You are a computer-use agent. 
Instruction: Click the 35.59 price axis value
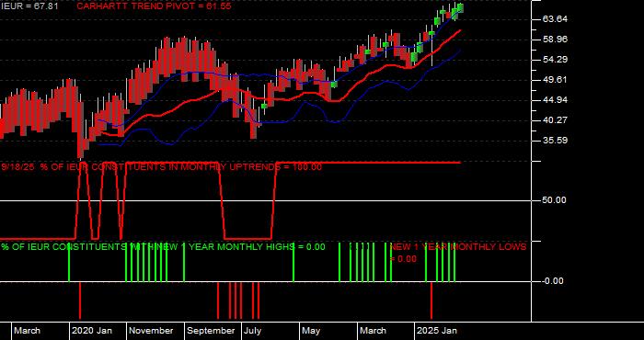(x=555, y=141)
